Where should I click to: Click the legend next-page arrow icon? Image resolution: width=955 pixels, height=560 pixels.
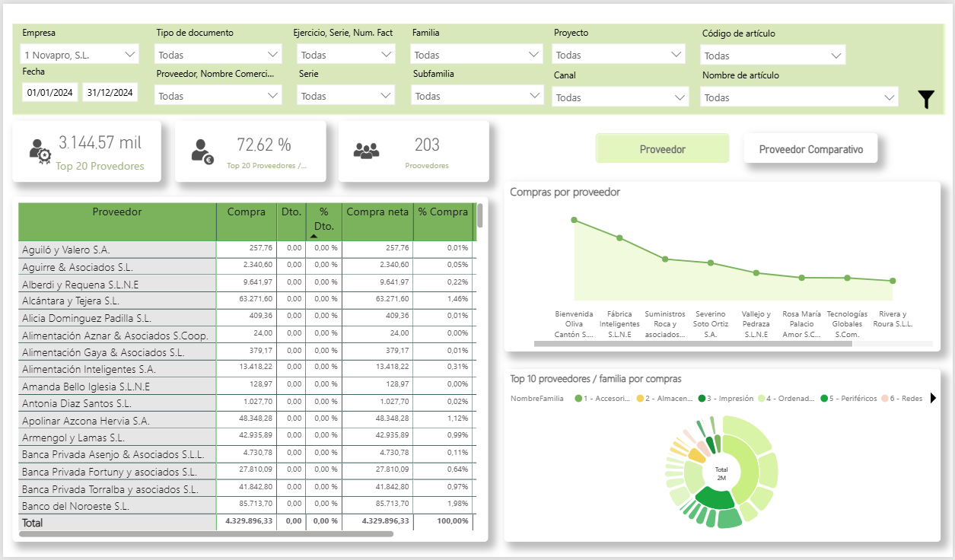[933, 398]
